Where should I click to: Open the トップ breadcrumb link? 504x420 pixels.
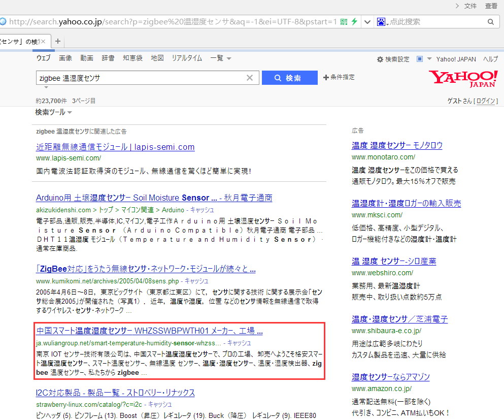106,210
